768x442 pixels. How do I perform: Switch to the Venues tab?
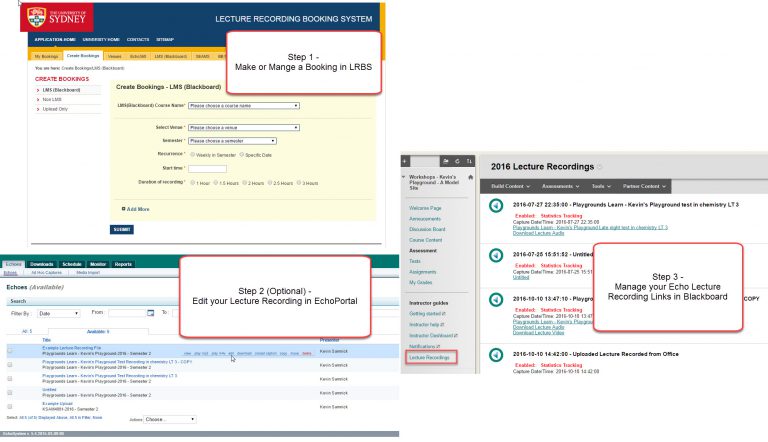pyautogui.click(x=115, y=56)
